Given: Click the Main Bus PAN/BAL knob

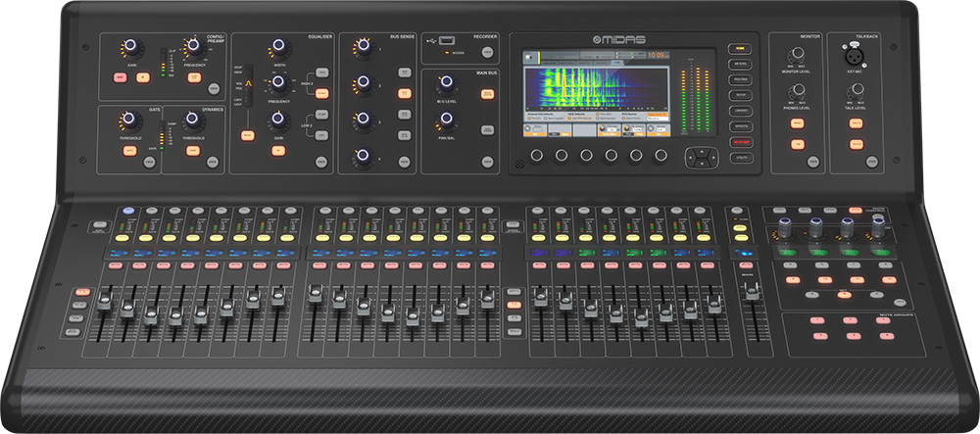Looking at the screenshot, I should tap(447, 120).
